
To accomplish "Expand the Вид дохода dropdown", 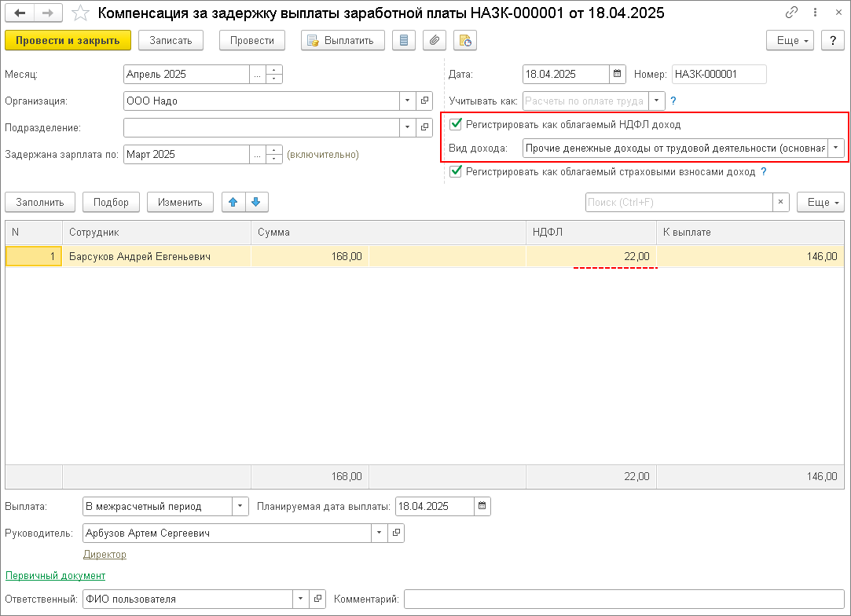I will [x=836, y=148].
